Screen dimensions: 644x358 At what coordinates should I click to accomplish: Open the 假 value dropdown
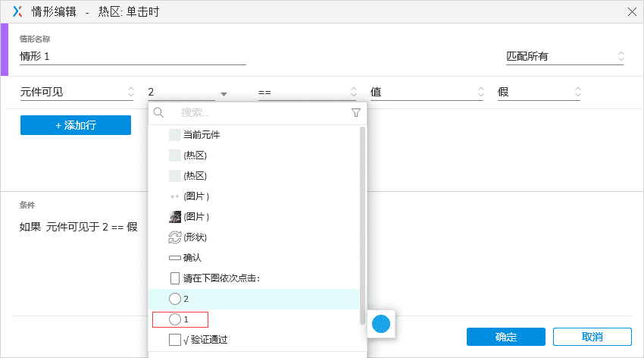[539, 92]
